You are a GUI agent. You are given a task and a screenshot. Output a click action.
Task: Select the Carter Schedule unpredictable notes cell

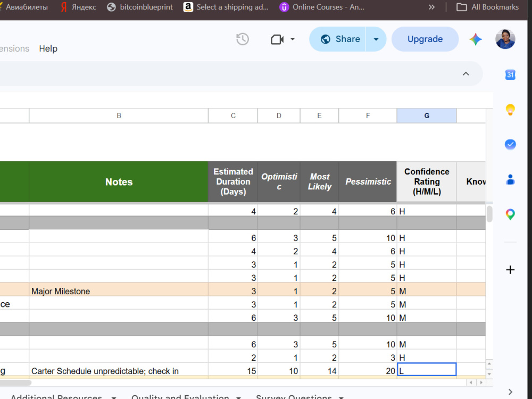tap(119, 371)
